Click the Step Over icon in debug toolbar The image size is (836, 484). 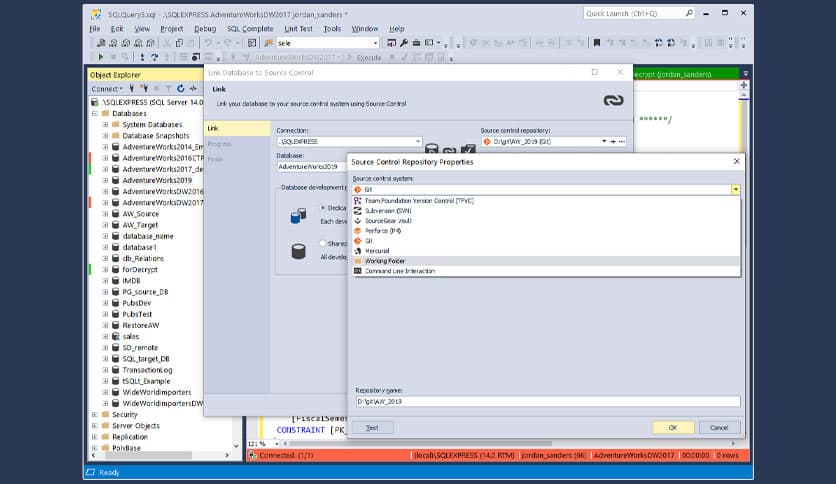(155, 57)
